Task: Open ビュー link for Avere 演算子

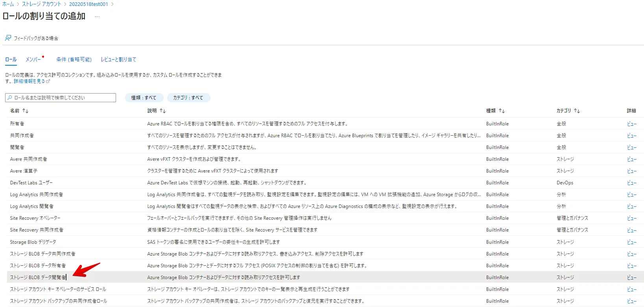Action: [x=631, y=171]
